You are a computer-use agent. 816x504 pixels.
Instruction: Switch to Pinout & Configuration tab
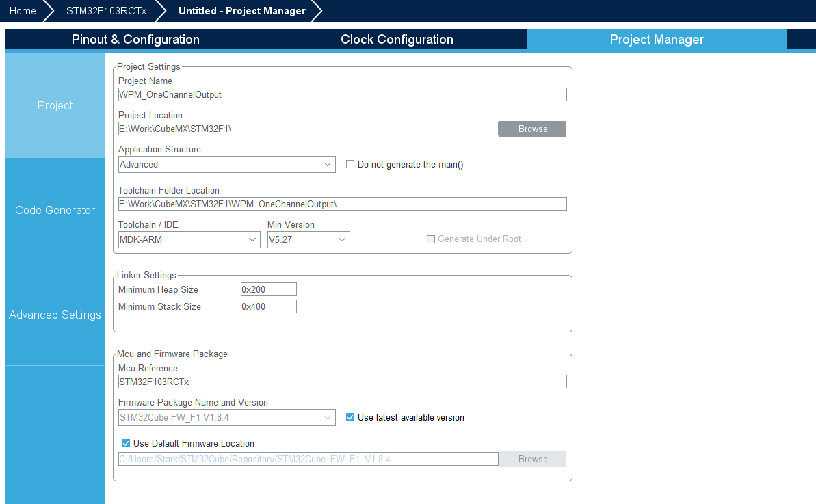click(135, 40)
